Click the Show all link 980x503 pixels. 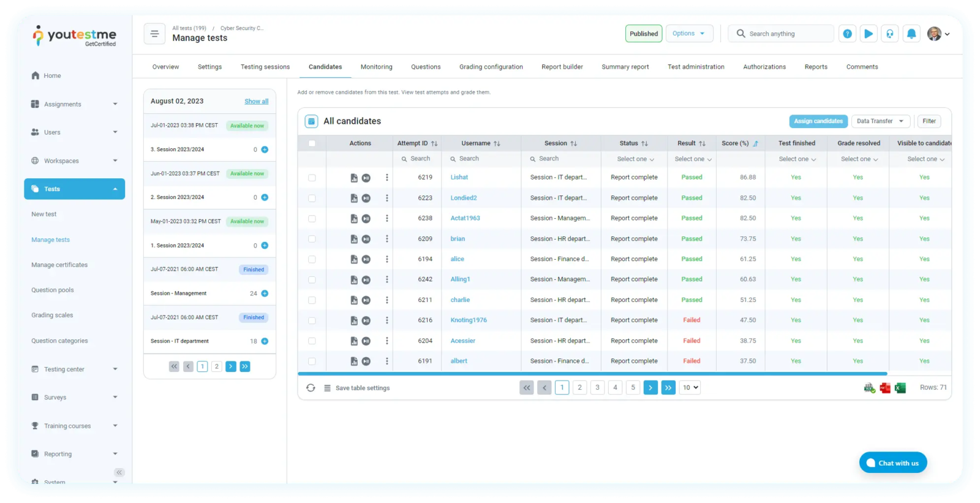[x=256, y=102]
